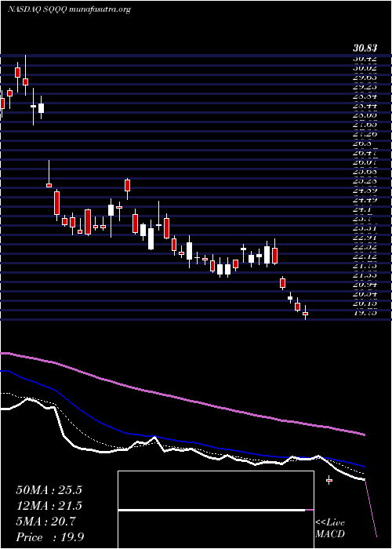The height and width of the screenshot is (549, 392).
Task: Click the 20.94 price axis label
Action: 365,285
